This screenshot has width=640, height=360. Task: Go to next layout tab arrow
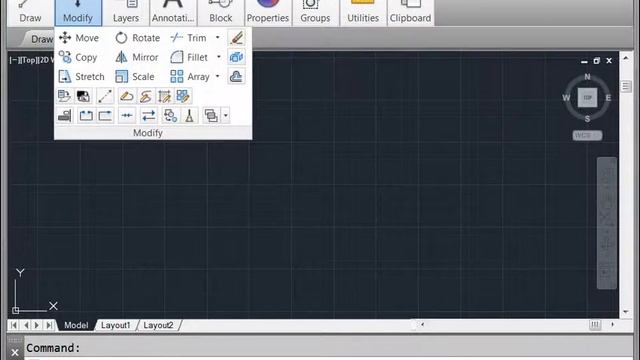(37, 325)
